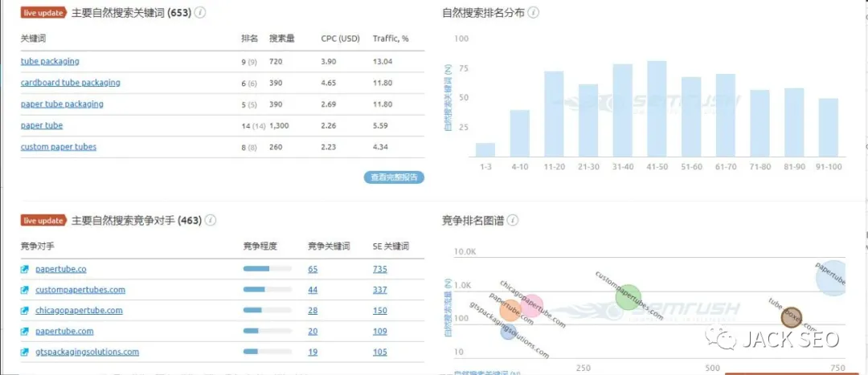This screenshot has width=868, height=375.
Task: Open the 65 competing keywords link
Action: pyautogui.click(x=313, y=270)
